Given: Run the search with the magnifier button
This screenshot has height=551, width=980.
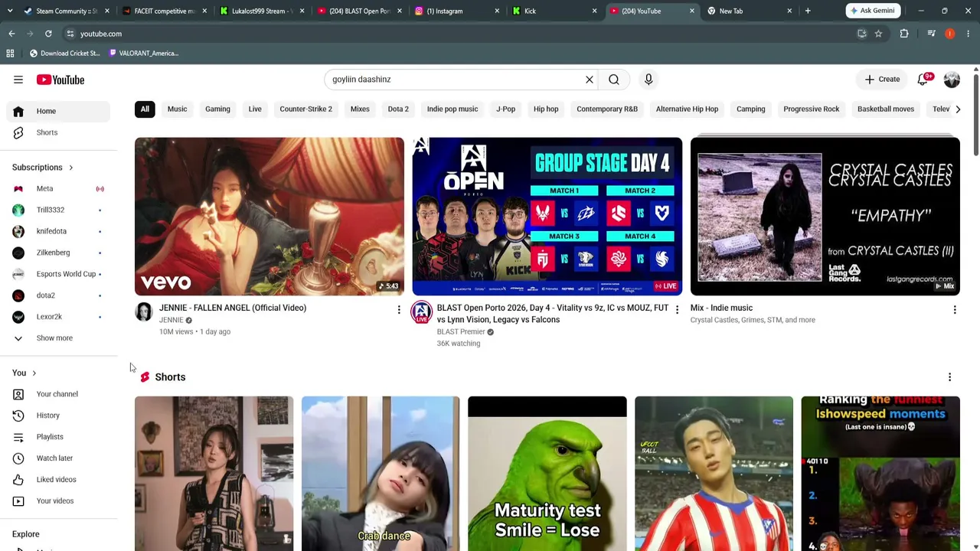Looking at the screenshot, I should pyautogui.click(x=614, y=80).
